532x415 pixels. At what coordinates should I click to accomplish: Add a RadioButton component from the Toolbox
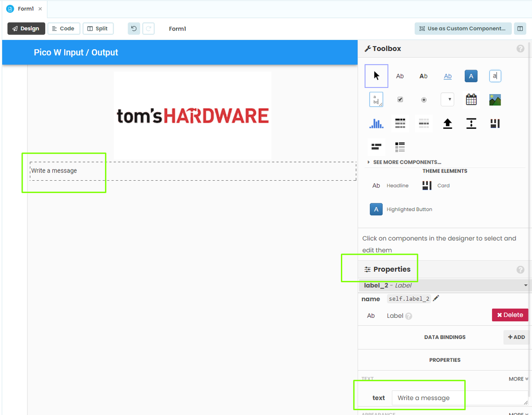tap(423, 99)
